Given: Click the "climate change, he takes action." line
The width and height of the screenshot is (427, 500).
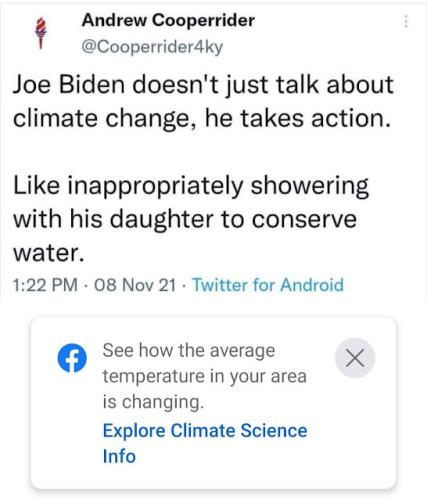Looking at the screenshot, I should [x=202, y=119].
